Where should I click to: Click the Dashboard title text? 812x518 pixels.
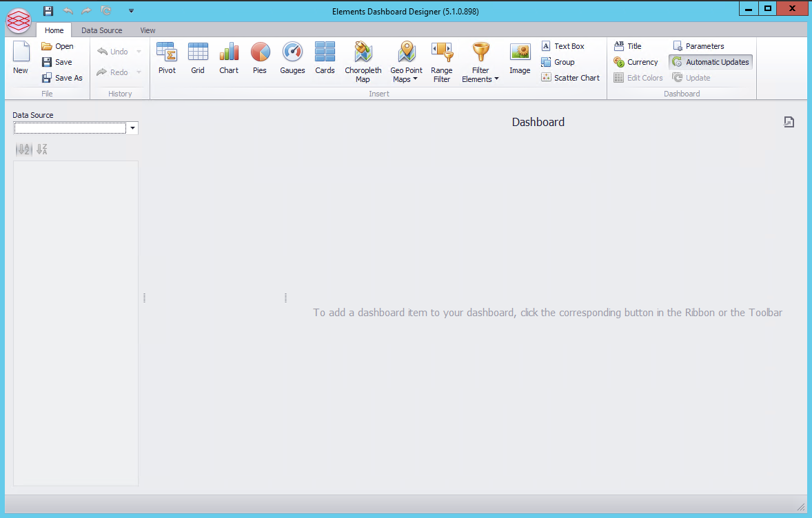tap(538, 122)
